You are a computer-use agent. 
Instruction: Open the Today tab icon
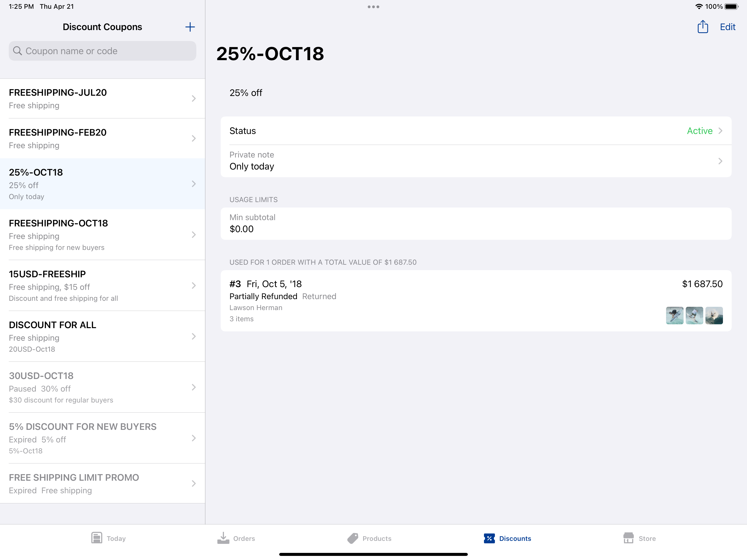[97, 538]
